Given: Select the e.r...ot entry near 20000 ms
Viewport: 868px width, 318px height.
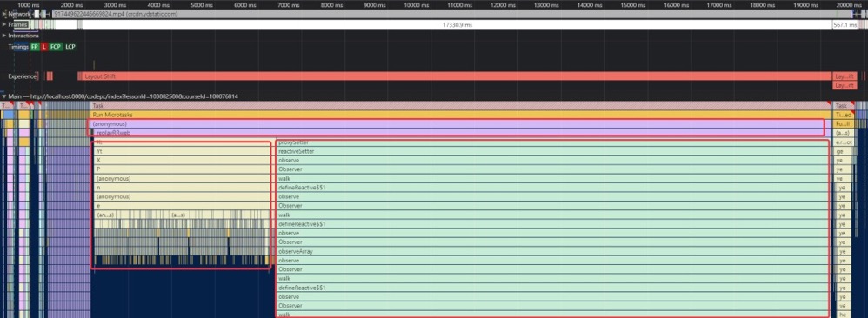Looking at the screenshot, I should (845, 142).
